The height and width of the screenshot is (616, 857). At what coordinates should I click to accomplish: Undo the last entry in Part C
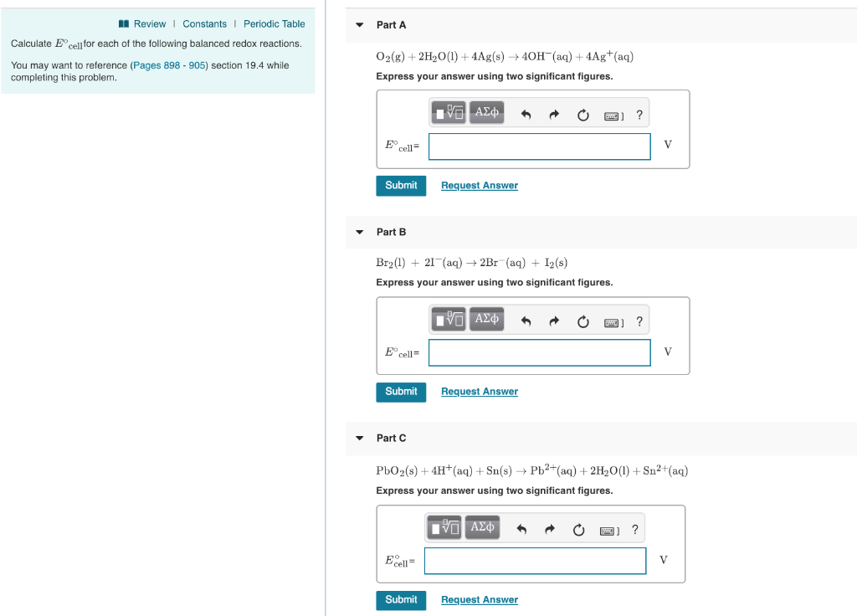click(x=519, y=528)
